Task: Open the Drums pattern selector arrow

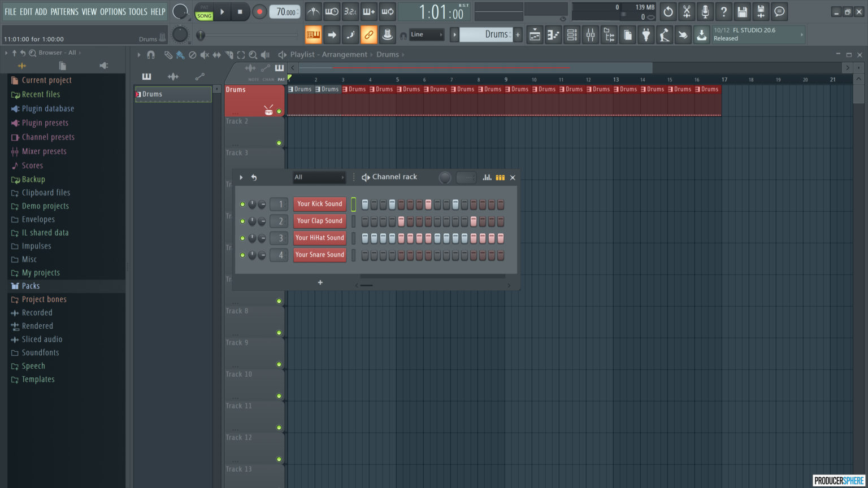Action: (x=455, y=34)
